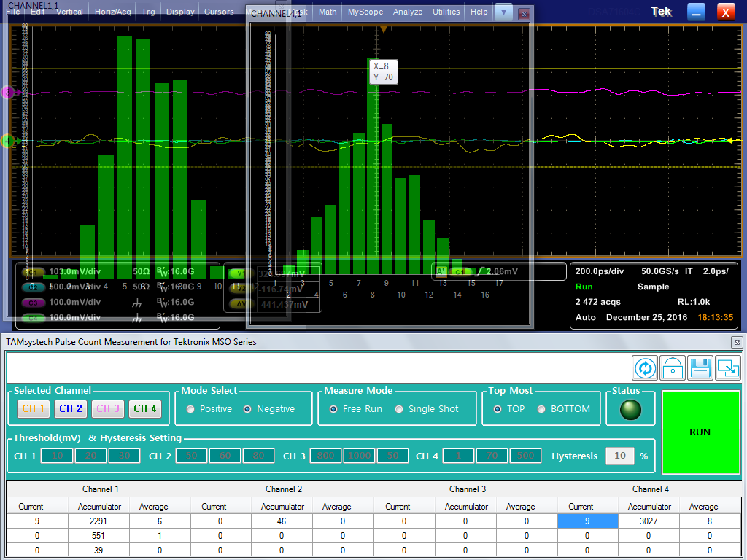Click the RL:1.0k record length readout
This screenshot has width=747, height=560.
(694, 302)
